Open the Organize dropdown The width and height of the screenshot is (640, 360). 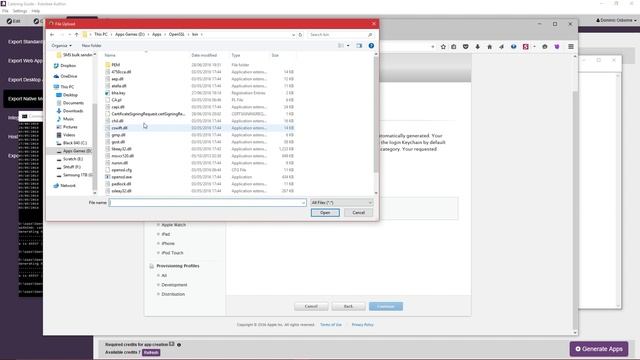(x=62, y=46)
